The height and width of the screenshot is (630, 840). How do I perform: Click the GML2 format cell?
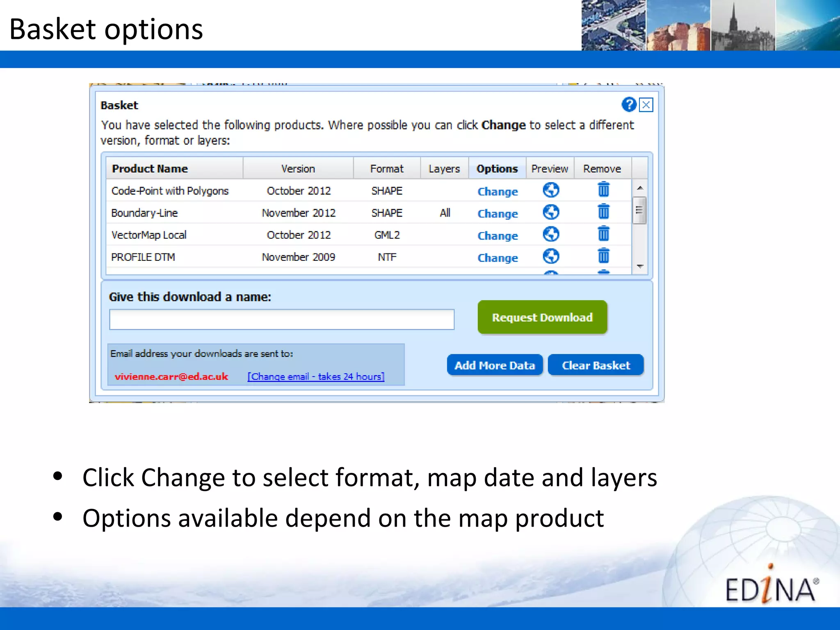[x=387, y=235]
